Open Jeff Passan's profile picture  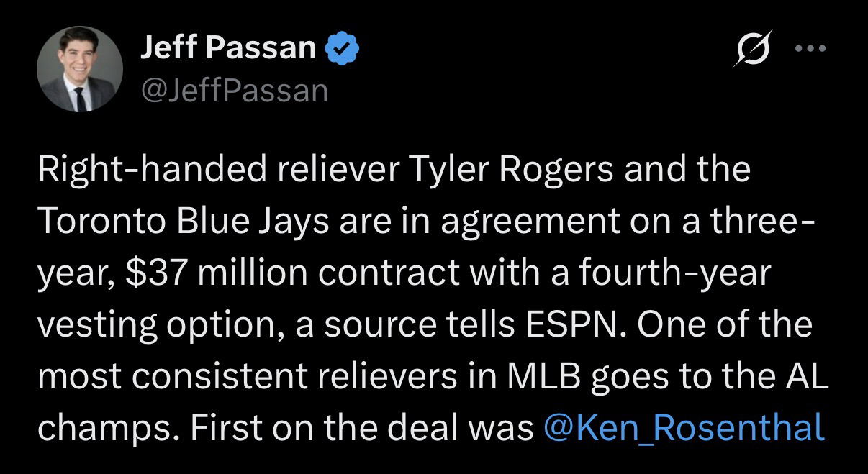tap(79, 70)
